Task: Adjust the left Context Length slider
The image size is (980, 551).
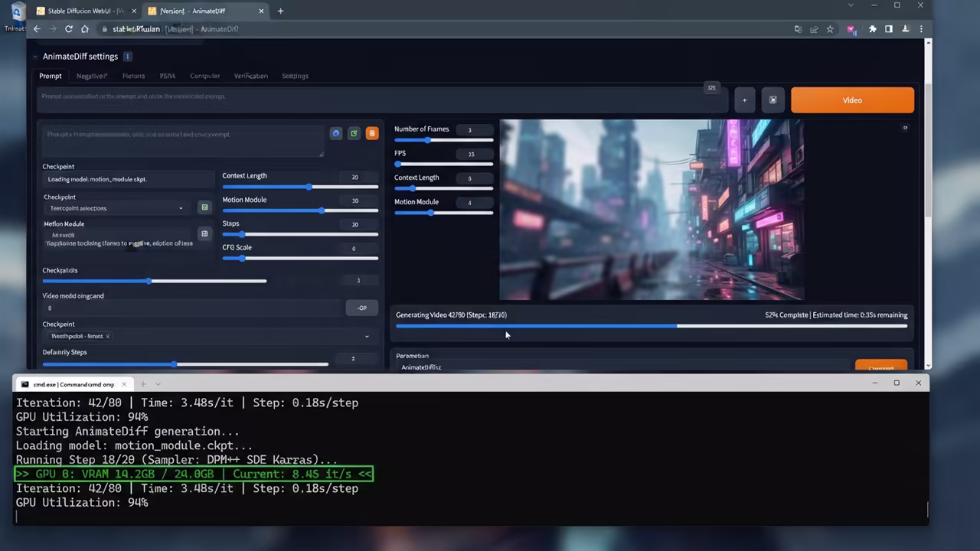Action: tap(300, 187)
